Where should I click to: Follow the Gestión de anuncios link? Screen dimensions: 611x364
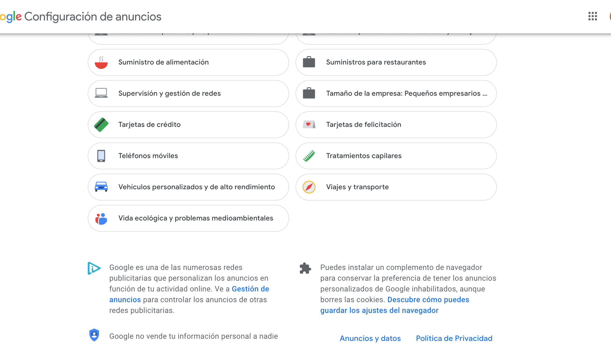[x=250, y=289]
